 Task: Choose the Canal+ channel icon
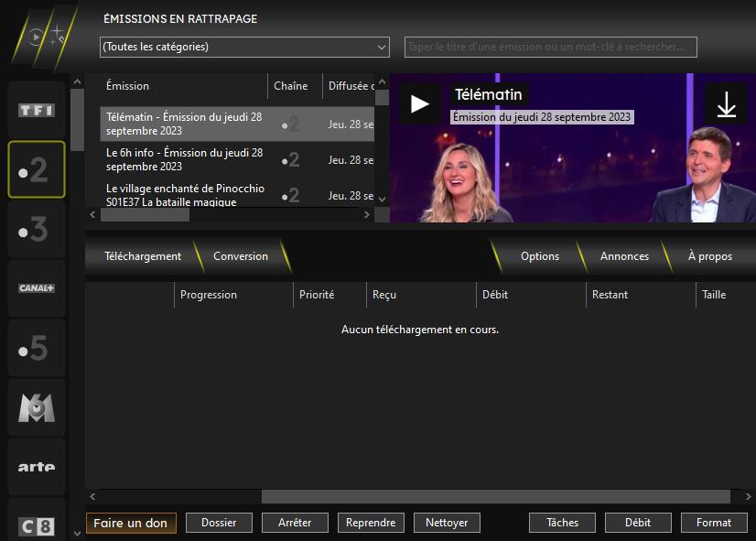tap(37, 288)
